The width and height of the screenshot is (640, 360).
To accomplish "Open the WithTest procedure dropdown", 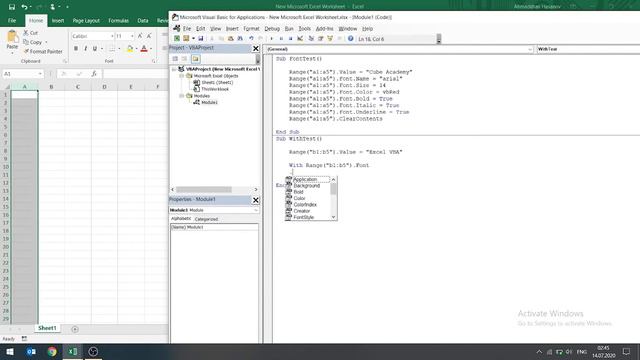I will coord(588,49).
